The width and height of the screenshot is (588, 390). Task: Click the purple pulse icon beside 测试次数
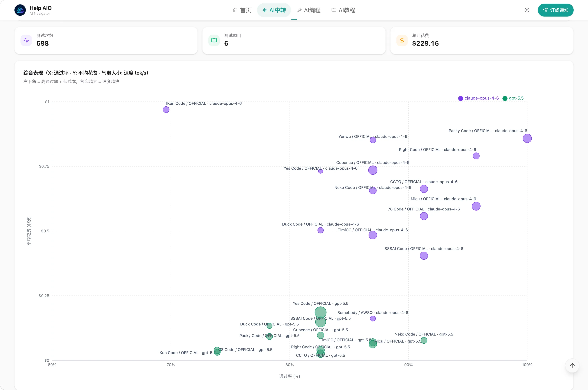[26, 41]
